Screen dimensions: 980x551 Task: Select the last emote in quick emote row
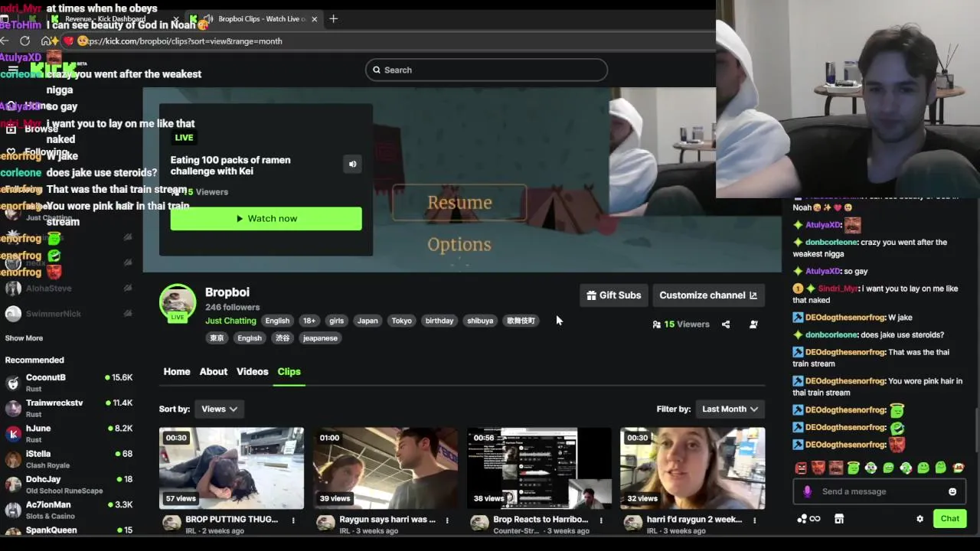(x=958, y=468)
